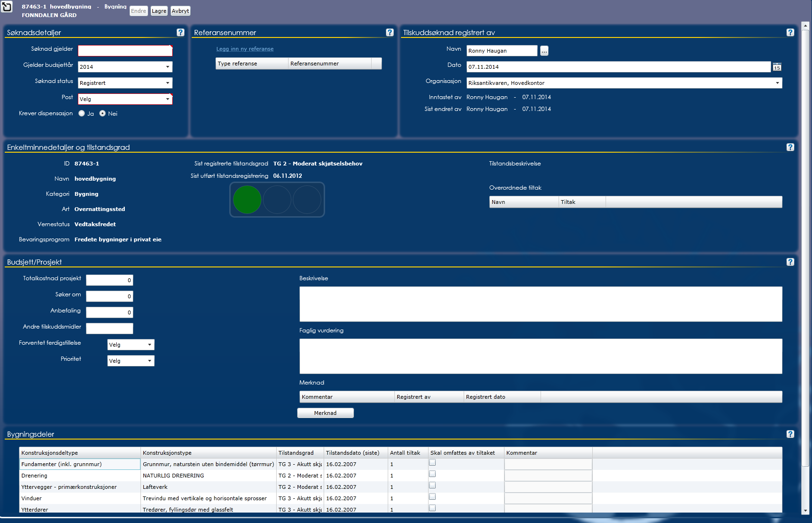Click the Dato field showing 07.11.2014
This screenshot has height=523, width=812.
[619, 67]
